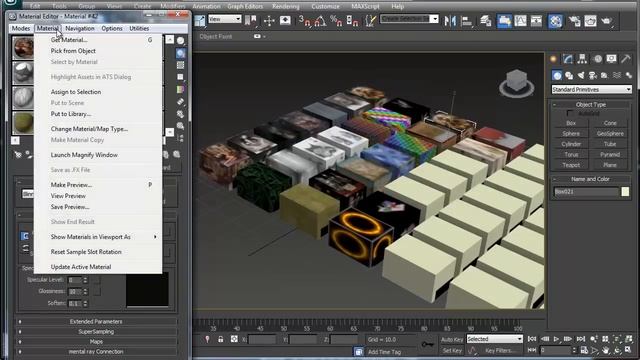Open the named selection sets dropdown
Screen dimensions: 640x360
(409, 19)
